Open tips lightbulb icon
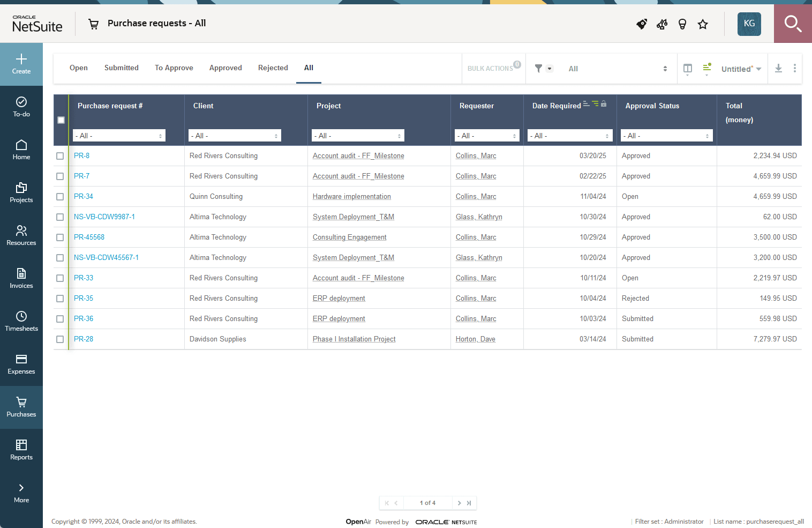This screenshot has height=528, width=812. 682,24
